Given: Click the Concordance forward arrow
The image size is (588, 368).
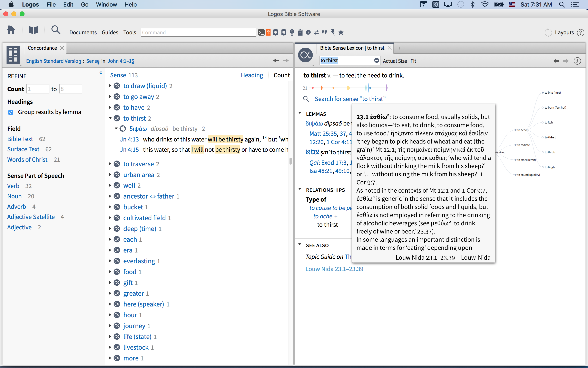Looking at the screenshot, I should point(286,61).
